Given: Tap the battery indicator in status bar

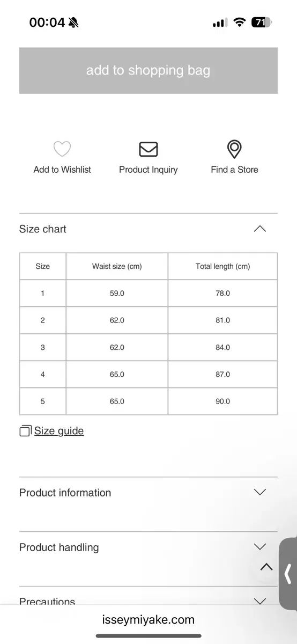Looking at the screenshot, I should [x=261, y=23].
